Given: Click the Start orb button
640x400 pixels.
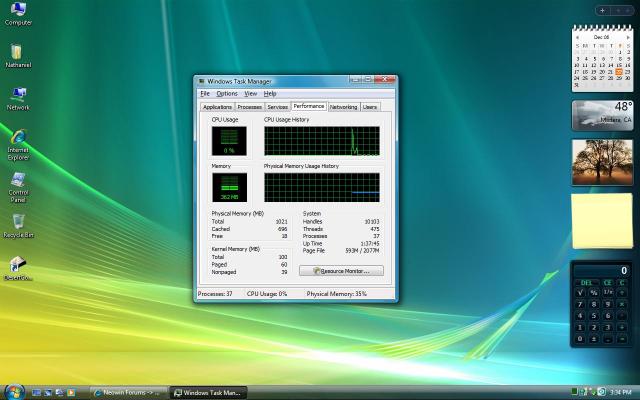Looking at the screenshot, I should tap(15, 392).
